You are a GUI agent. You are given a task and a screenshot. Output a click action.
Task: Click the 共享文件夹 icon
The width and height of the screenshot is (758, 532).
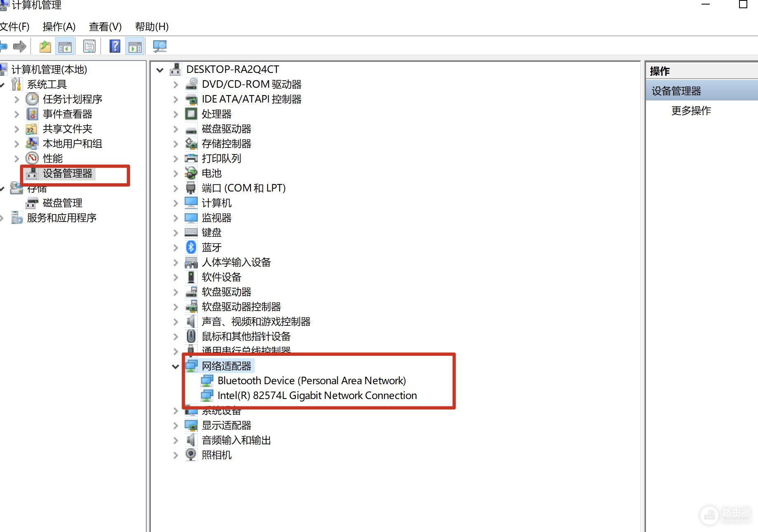32,129
